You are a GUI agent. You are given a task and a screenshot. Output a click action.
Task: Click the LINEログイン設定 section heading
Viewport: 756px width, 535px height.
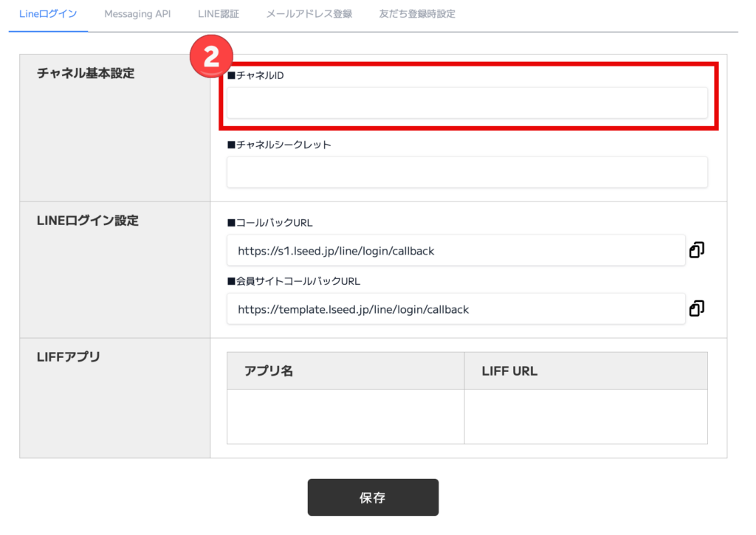(88, 221)
